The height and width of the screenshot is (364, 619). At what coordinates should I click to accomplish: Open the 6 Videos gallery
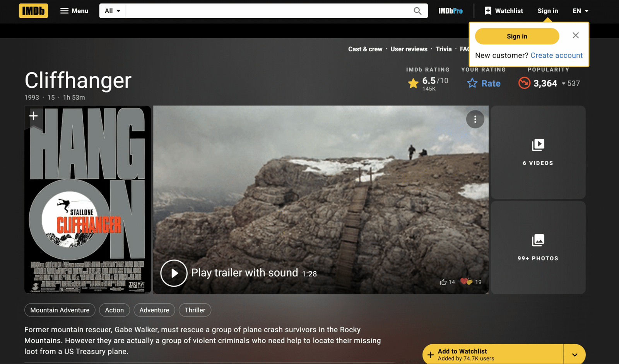coord(538,152)
